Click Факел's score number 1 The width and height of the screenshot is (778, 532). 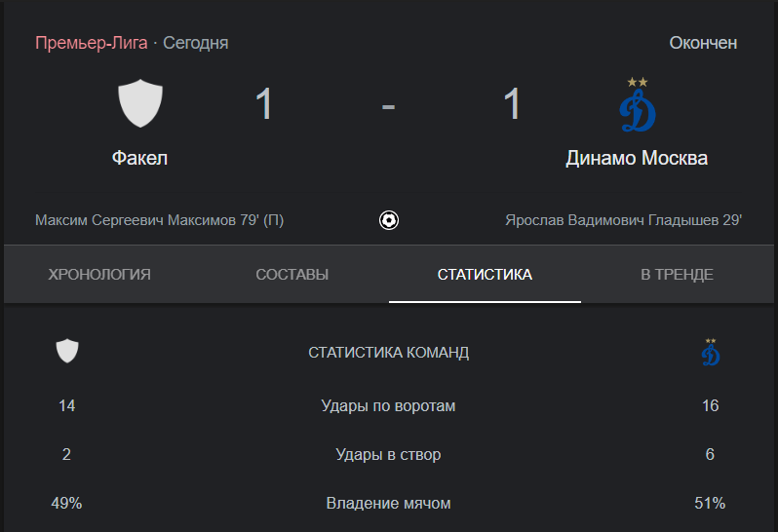pyautogui.click(x=264, y=104)
